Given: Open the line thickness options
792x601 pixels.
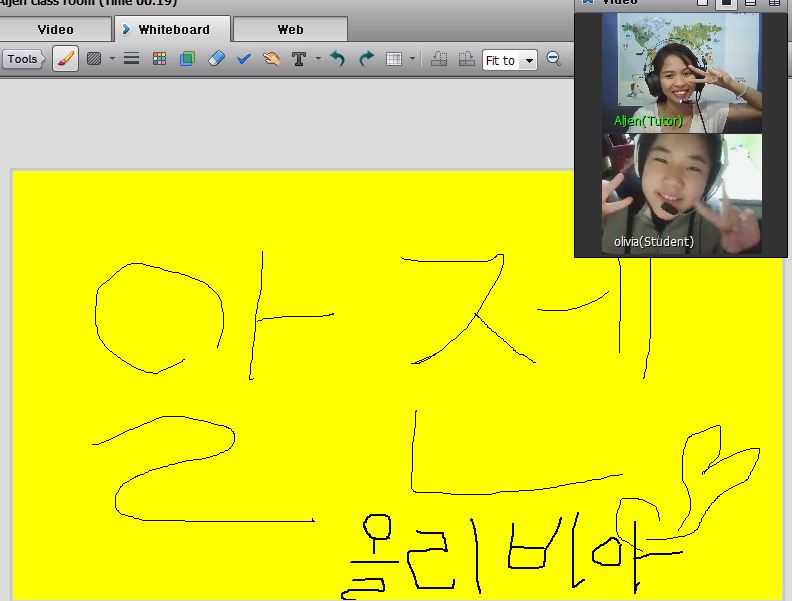Looking at the screenshot, I should coord(131,59).
